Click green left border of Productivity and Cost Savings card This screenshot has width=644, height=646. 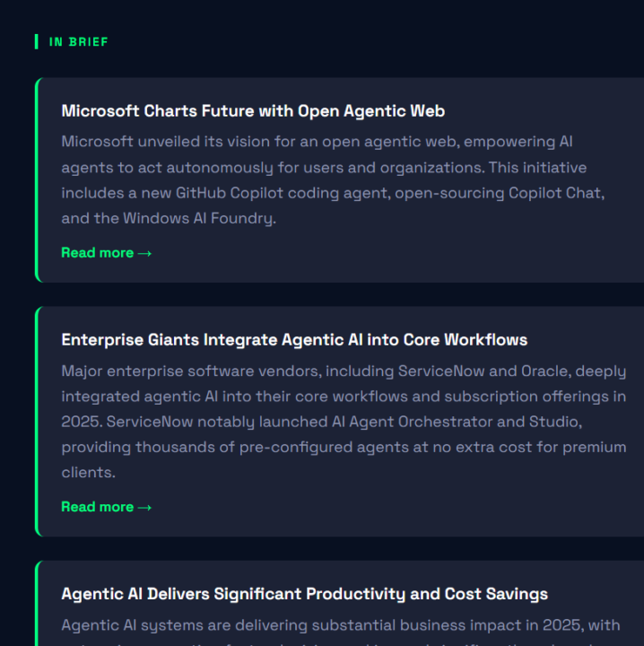pyautogui.click(x=37, y=604)
